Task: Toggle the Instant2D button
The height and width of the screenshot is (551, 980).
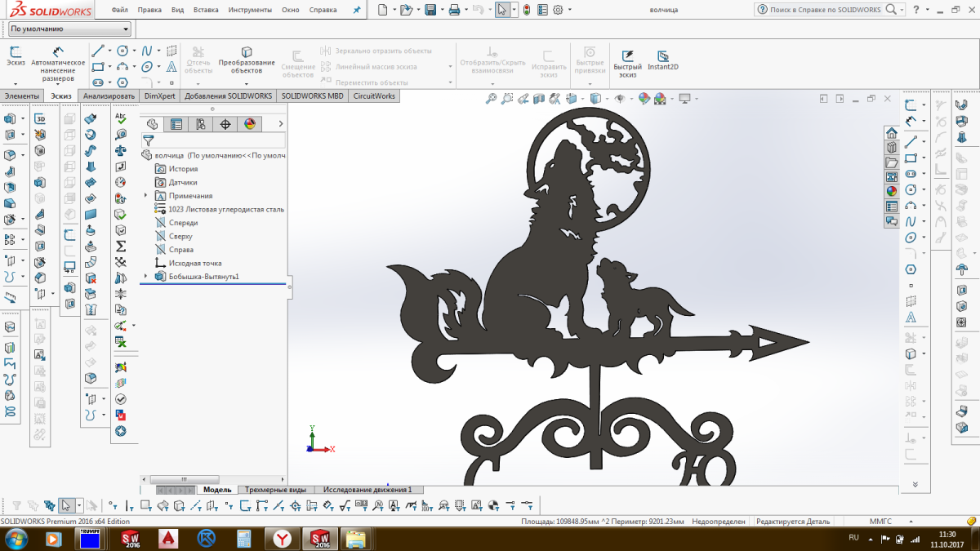Action: [662, 57]
